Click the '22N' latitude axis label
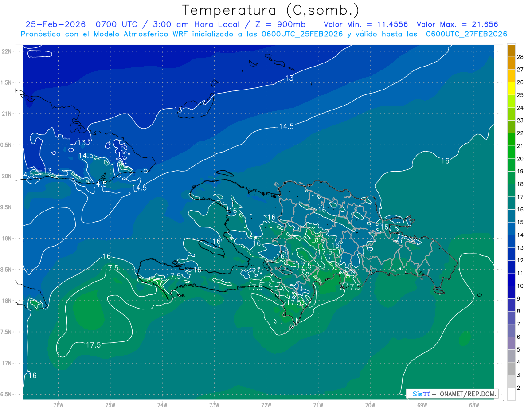Image resolution: width=532 pixels, height=411 pixels. pos(7,51)
